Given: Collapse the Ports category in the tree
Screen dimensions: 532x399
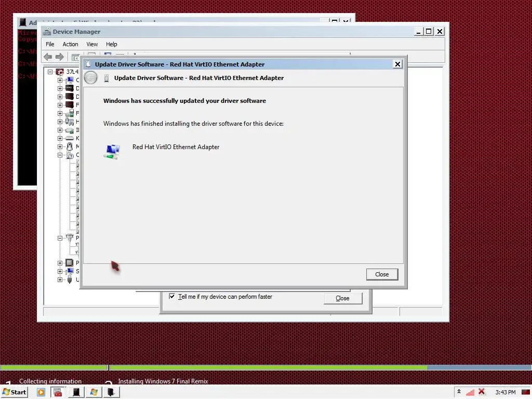Looking at the screenshot, I should pos(60,238).
